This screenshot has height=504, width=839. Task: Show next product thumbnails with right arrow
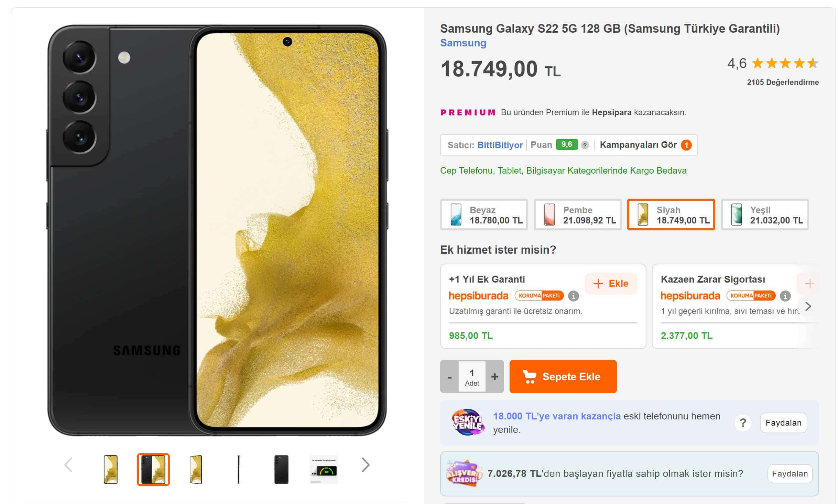(366, 465)
